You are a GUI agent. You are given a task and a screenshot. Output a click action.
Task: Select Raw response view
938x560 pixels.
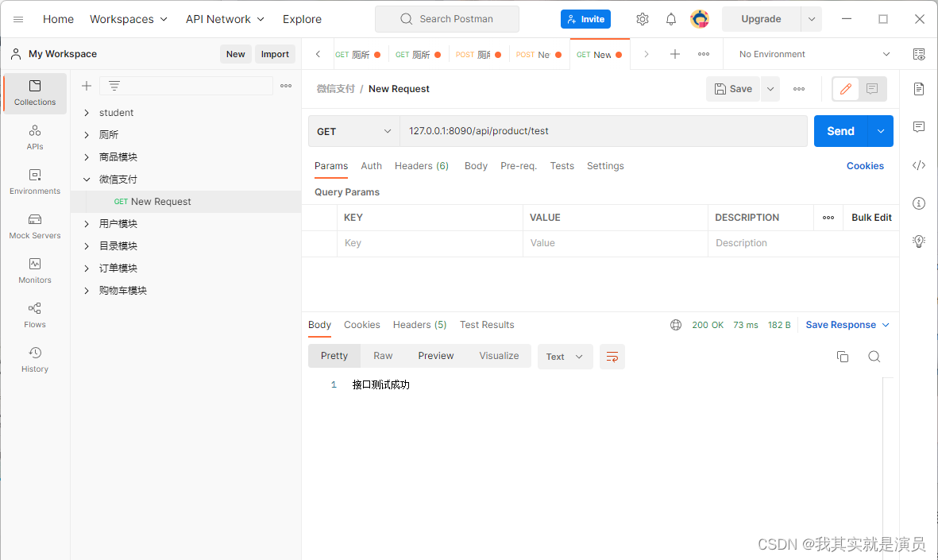383,356
